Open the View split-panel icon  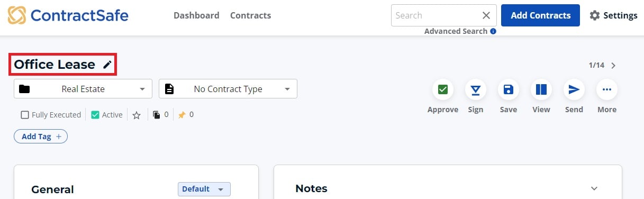tap(541, 90)
